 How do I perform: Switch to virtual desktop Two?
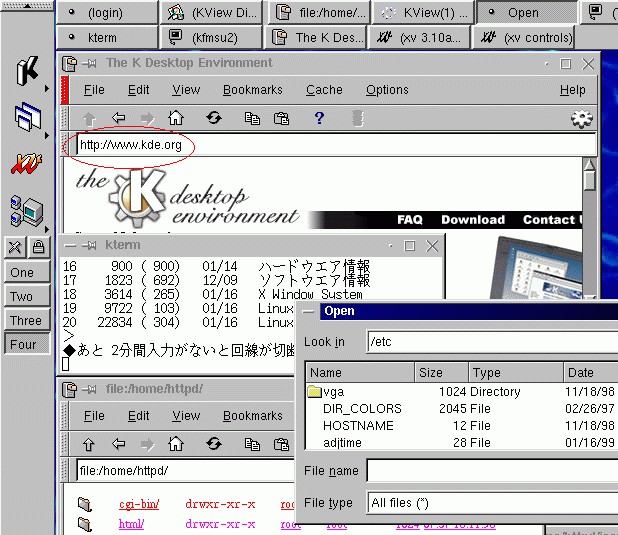coord(27,296)
